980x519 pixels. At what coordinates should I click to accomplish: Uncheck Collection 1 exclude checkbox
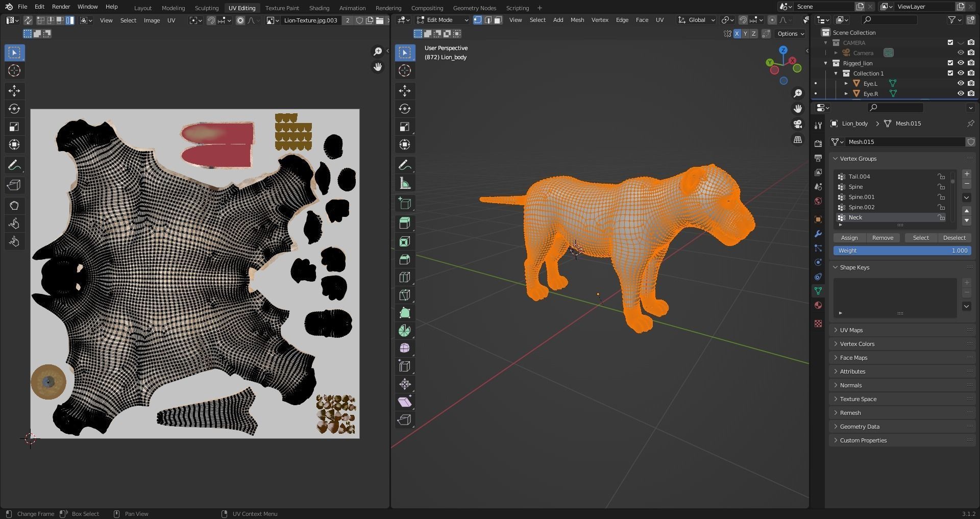click(x=950, y=73)
